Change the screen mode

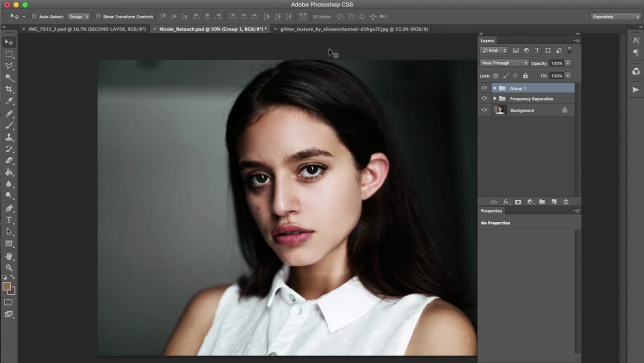(9, 314)
